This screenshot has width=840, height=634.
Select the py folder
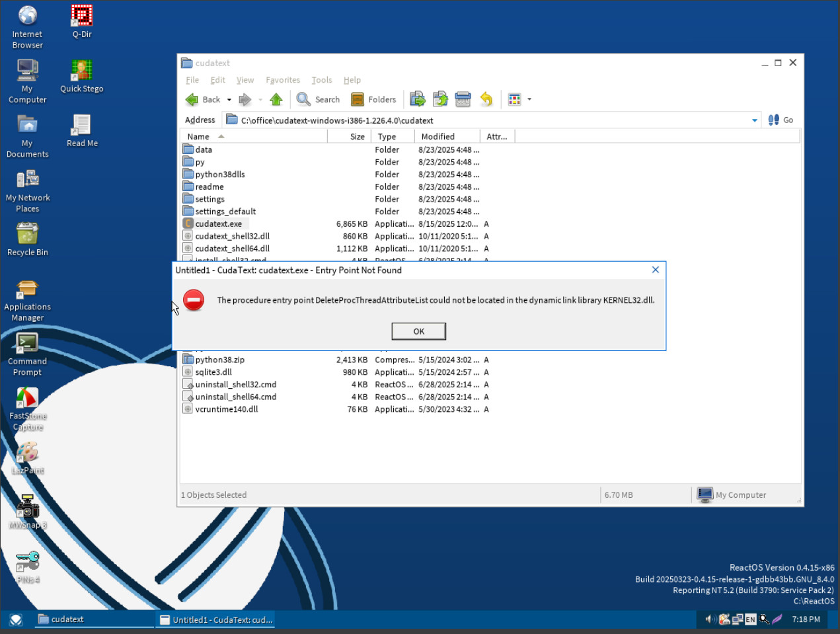[194, 162]
